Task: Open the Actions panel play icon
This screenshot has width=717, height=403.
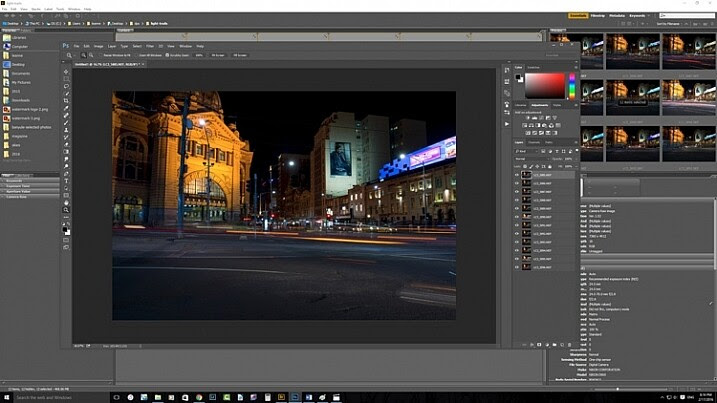Action: click(x=507, y=124)
